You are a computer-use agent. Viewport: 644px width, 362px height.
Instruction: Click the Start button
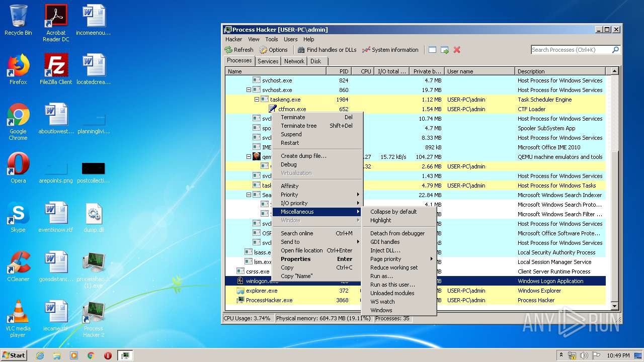click(x=14, y=355)
